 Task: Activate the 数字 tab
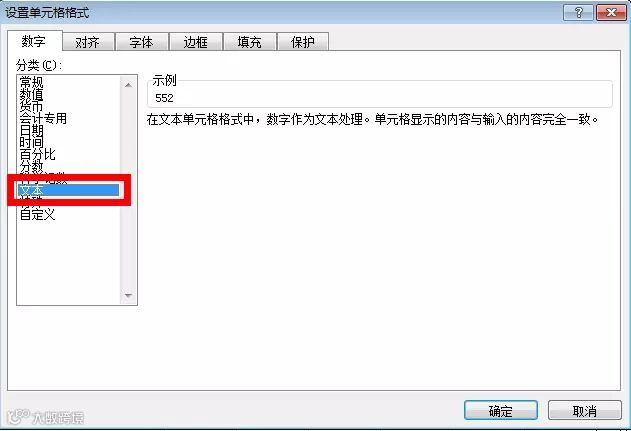click(x=34, y=41)
